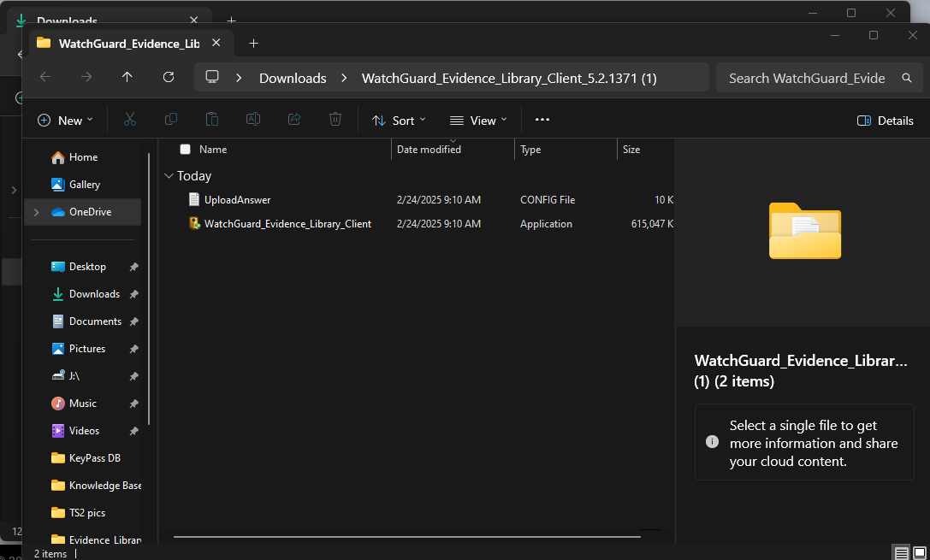Click the Delete trash can icon
930x560 pixels.
335,120
